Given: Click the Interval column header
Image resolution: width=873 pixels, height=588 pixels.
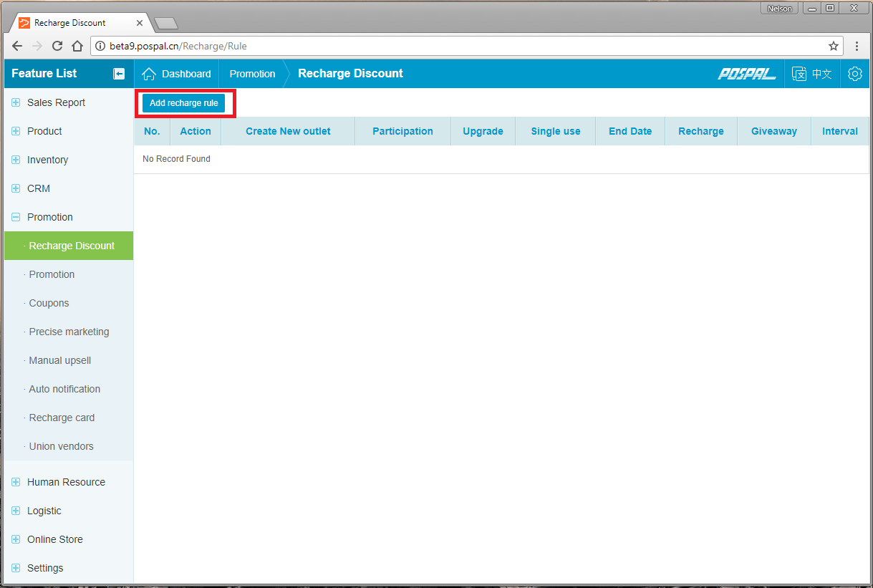Looking at the screenshot, I should [840, 131].
